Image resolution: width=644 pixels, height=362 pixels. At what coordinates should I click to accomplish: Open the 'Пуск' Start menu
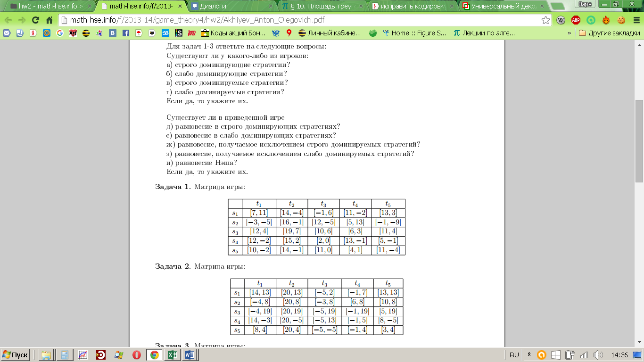pos(16,354)
